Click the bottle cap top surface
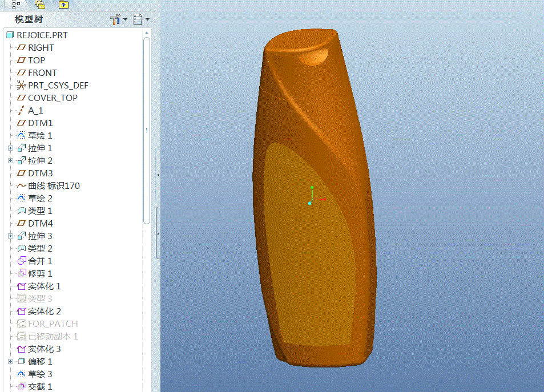544x392 pixels. pos(300,41)
